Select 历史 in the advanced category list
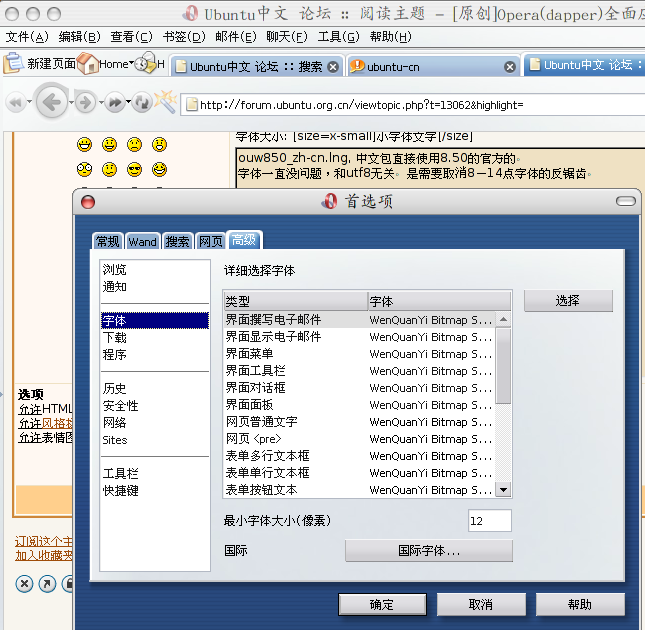Viewport: 645px width, 630px height. click(x=155, y=389)
